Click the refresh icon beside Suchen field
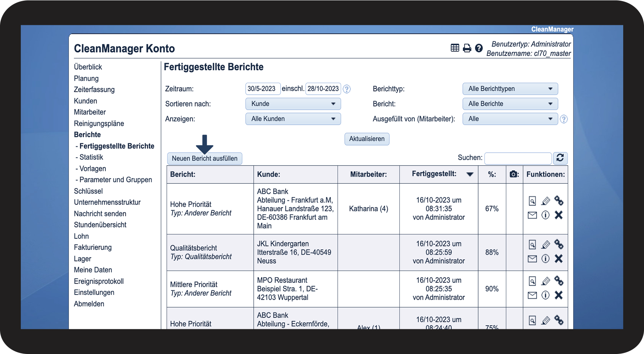This screenshot has height=354, width=644. [560, 158]
